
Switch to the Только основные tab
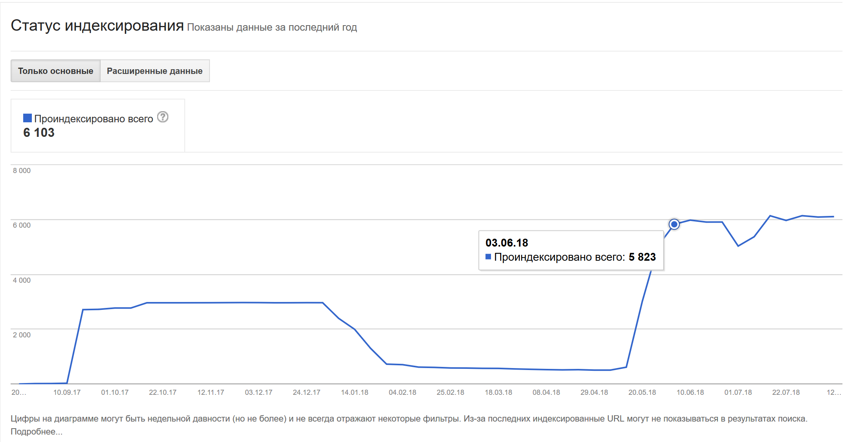pyautogui.click(x=55, y=71)
